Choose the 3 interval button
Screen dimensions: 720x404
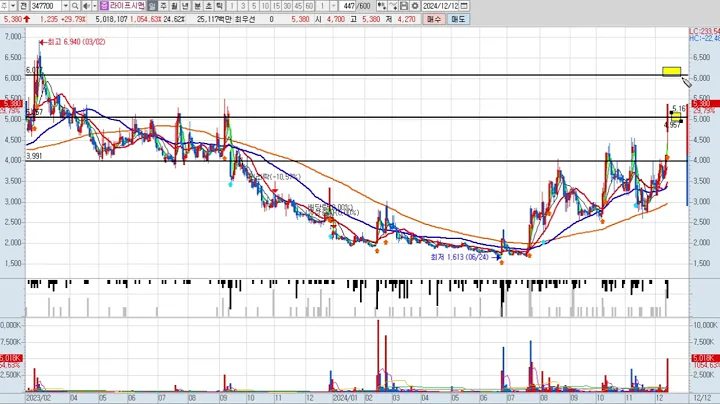tap(243, 6)
